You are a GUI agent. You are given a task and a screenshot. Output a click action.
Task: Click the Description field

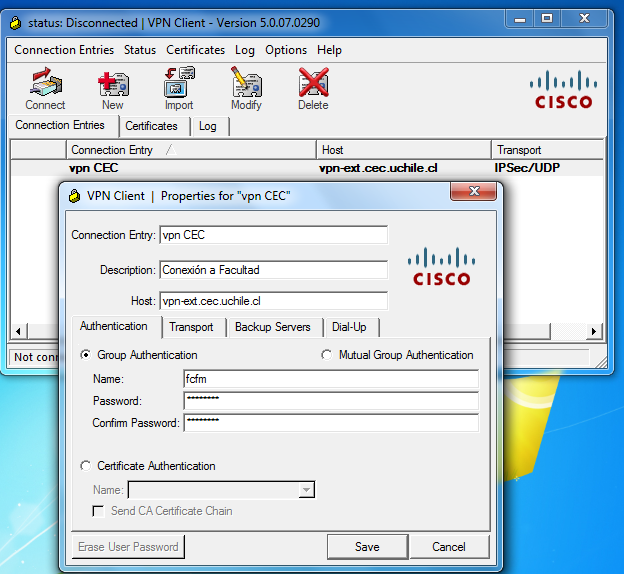pyautogui.click(x=273, y=270)
